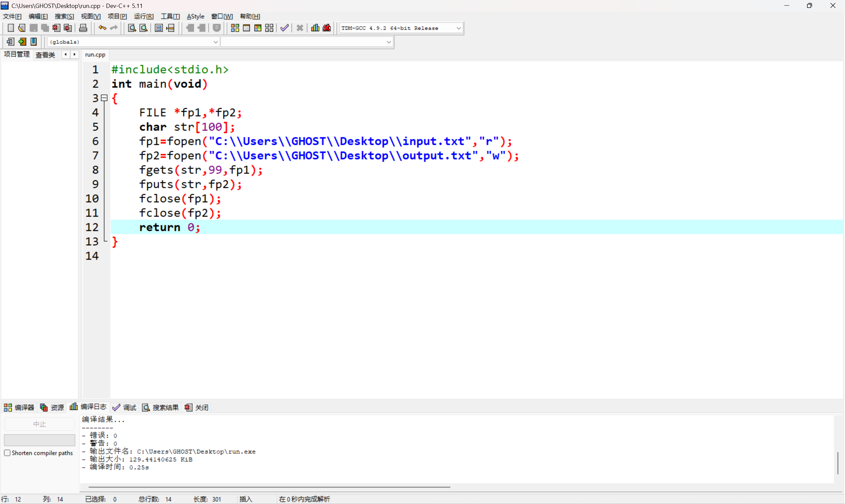Click the Debug checkmark icon
This screenshot has height=504, width=845.
[284, 28]
